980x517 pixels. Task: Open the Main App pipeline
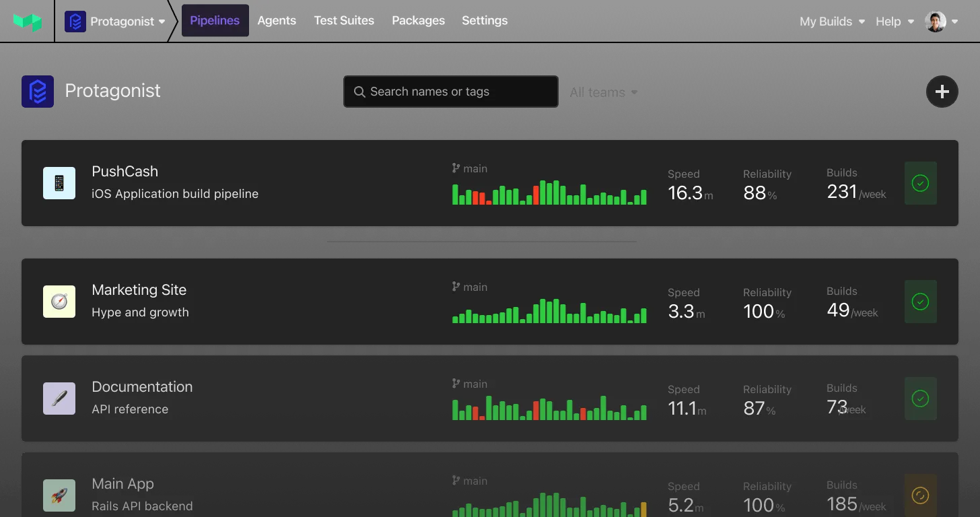point(123,483)
